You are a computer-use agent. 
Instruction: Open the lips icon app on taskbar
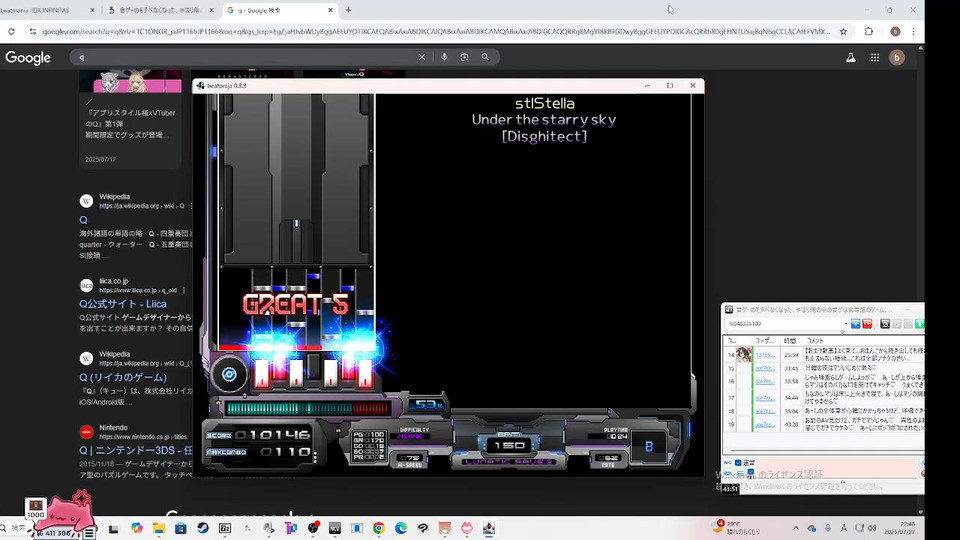point(467,528)
